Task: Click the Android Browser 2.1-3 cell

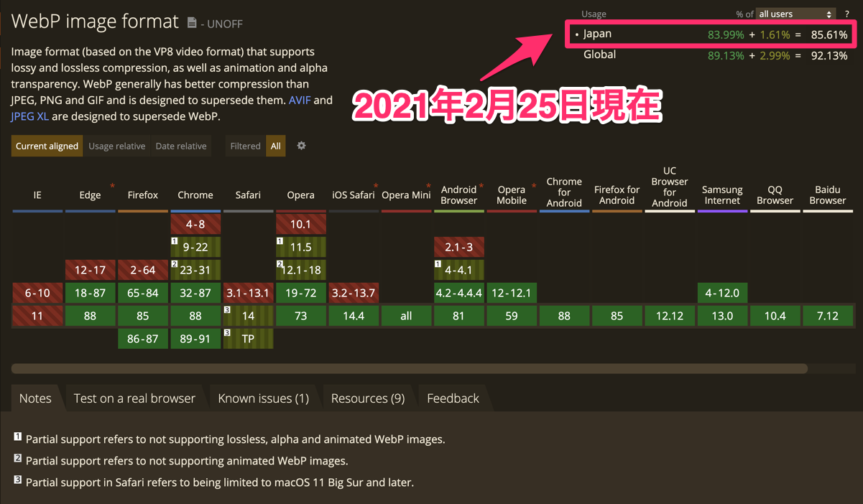Action: pyautogui.click(x=458, y=247)
